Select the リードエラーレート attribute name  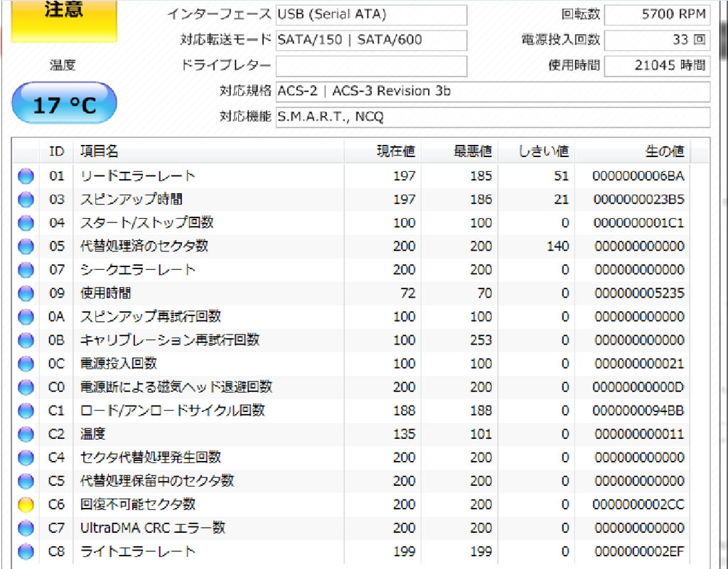point(137,176)
